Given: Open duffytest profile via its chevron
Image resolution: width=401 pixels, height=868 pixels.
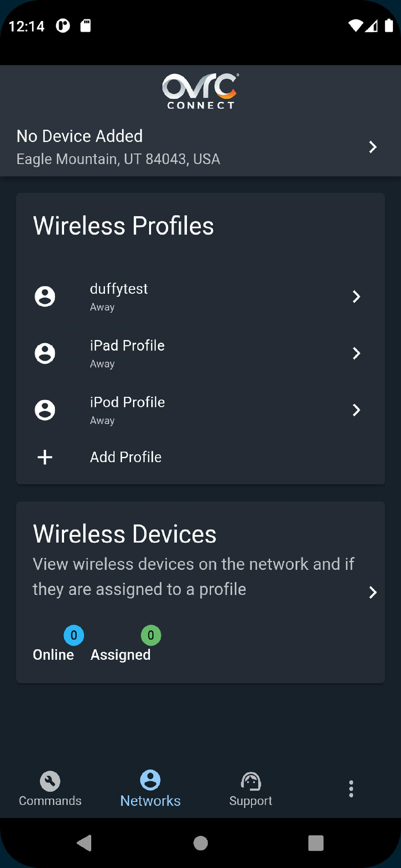Looking at the screenshot, I should pos(356,296).
